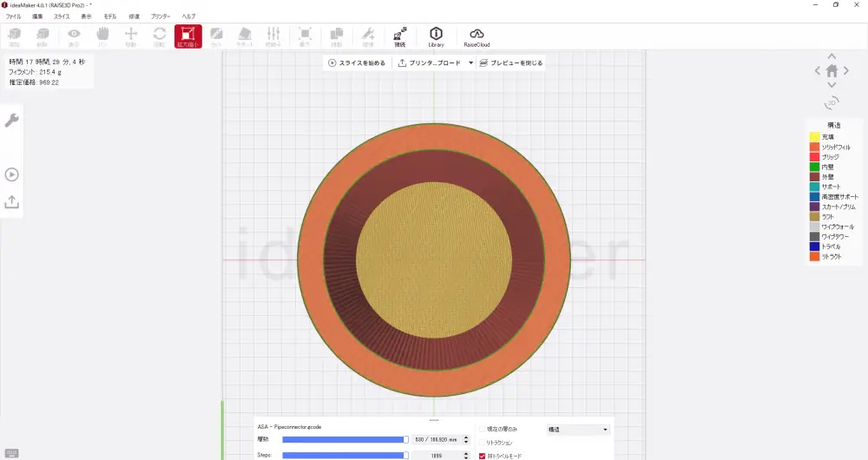Uncheck the 非トラベルモード checkbox

(x=483, y=456)
